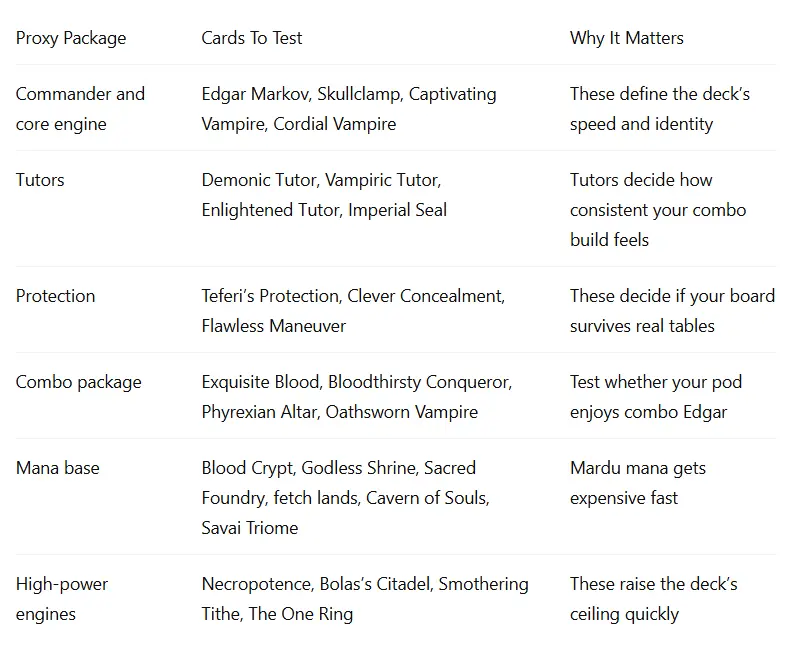Image resolution: width=788 pixels, height=663 pixels.
Task: Click the Exquisite Blood, Bloodthirsty Conqueror cell
Action: pyautogui.click(x=357, y=397)
